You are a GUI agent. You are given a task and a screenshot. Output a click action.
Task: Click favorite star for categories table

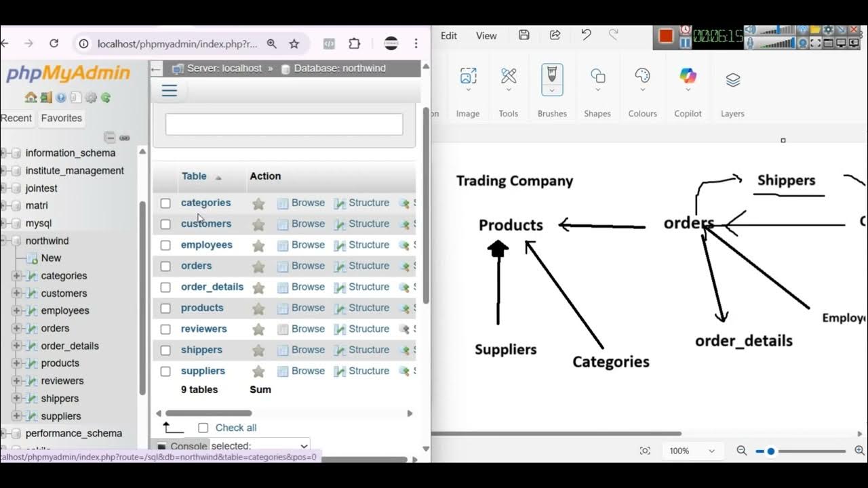click(x=258, y=203)
